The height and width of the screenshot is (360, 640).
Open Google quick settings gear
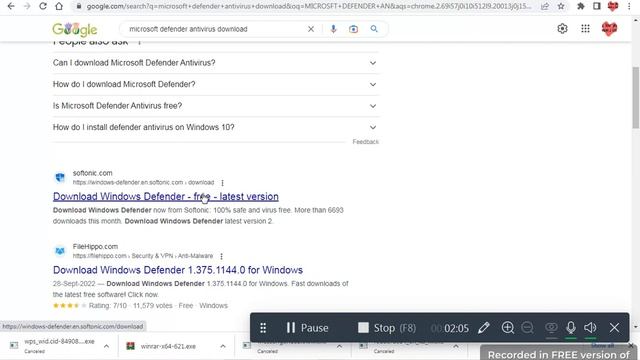tap(562, 29)
